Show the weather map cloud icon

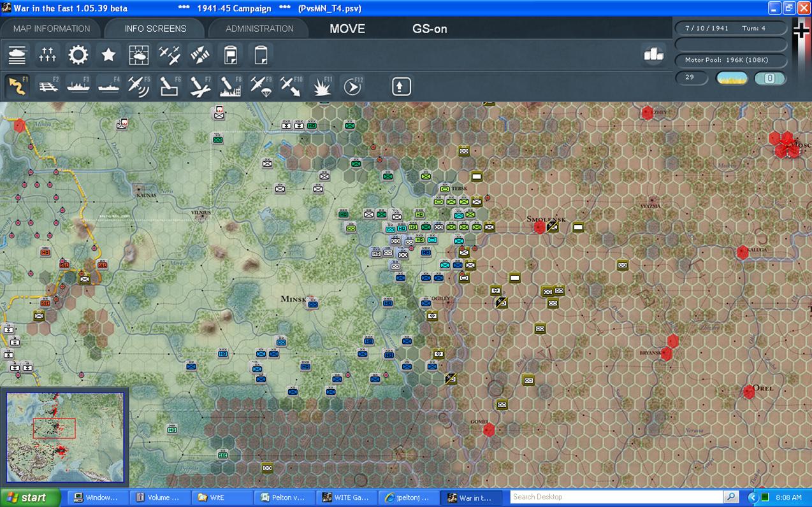point(139,55)
